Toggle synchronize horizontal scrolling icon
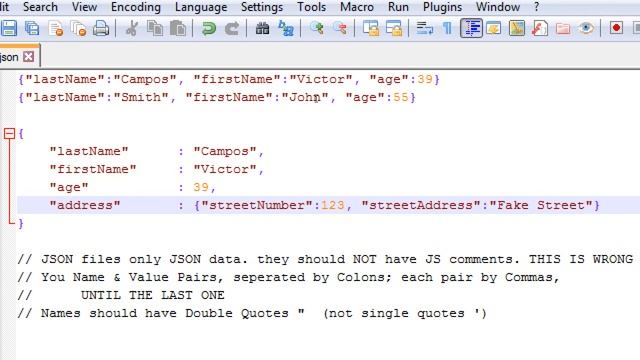This screenshot has width=640, height=360. [394, 28]
